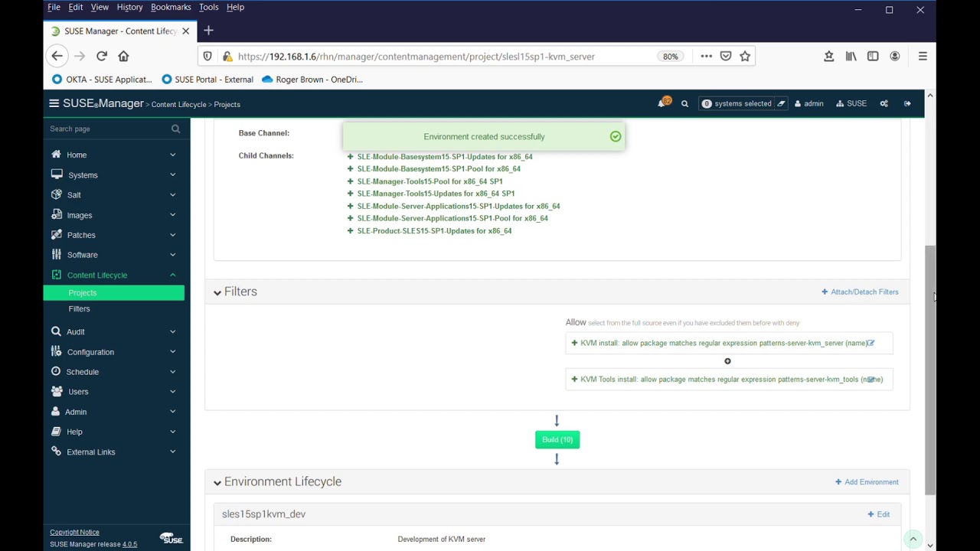
Task: Click the search icon in Search page box
Action: tap(175, 129)
